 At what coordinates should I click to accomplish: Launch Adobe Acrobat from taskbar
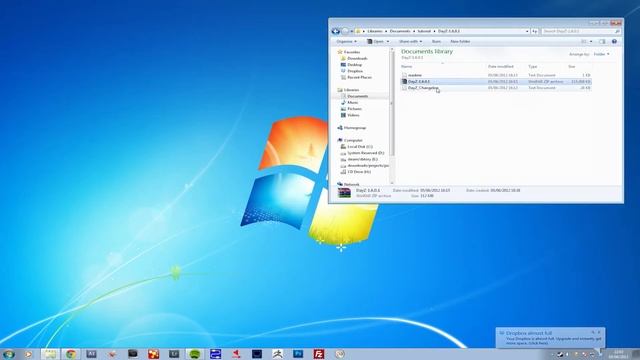click(x=236, y=354)
